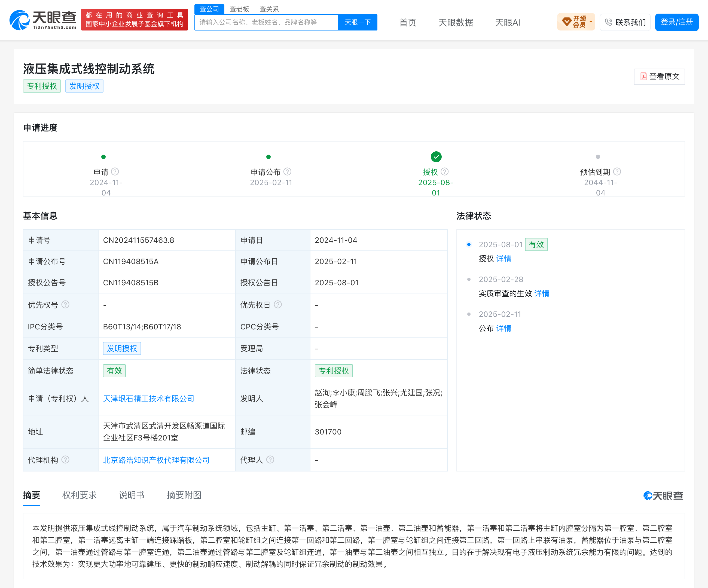
Task: Open the 天眼数据 navigation item
Action: point(456,23)
